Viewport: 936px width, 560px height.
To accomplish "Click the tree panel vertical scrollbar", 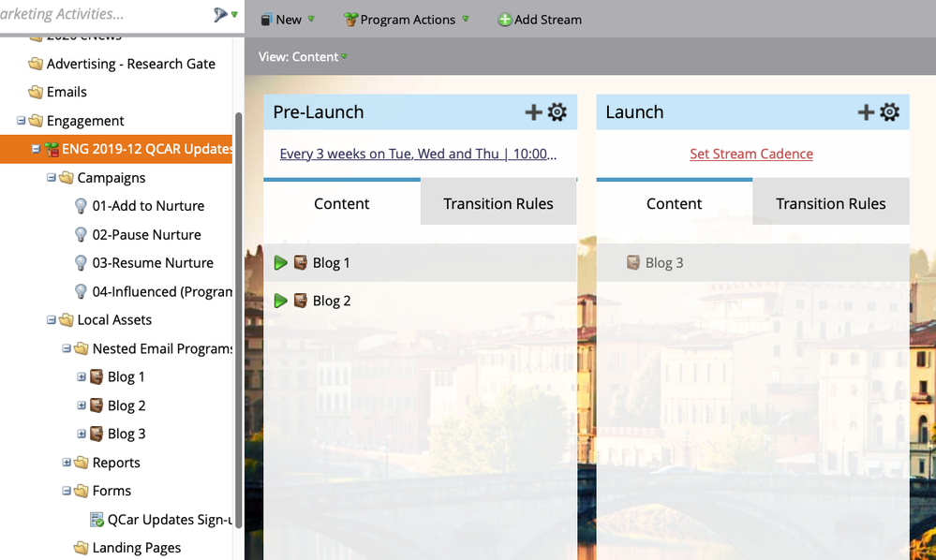I will tap(238, 319).
